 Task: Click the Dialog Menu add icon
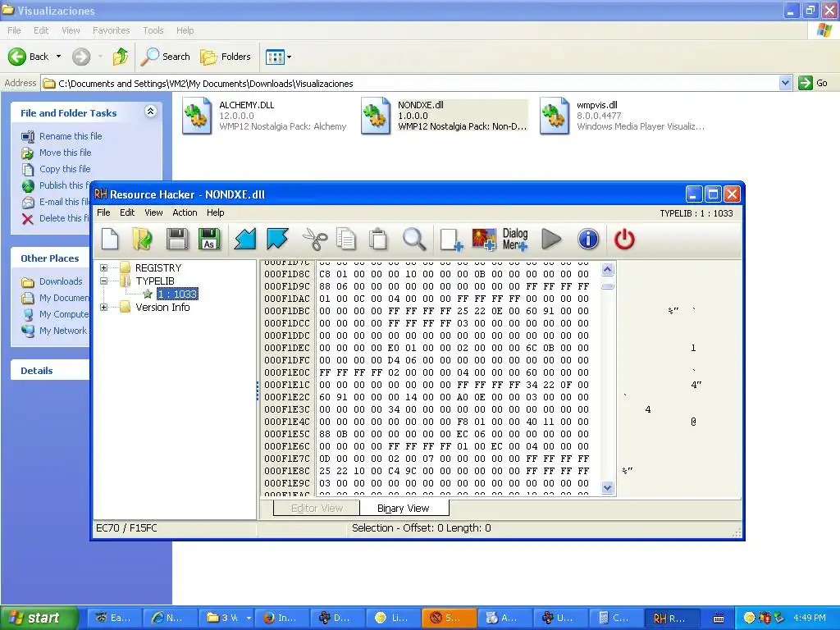pyautogui.click(x=515, y=239)
